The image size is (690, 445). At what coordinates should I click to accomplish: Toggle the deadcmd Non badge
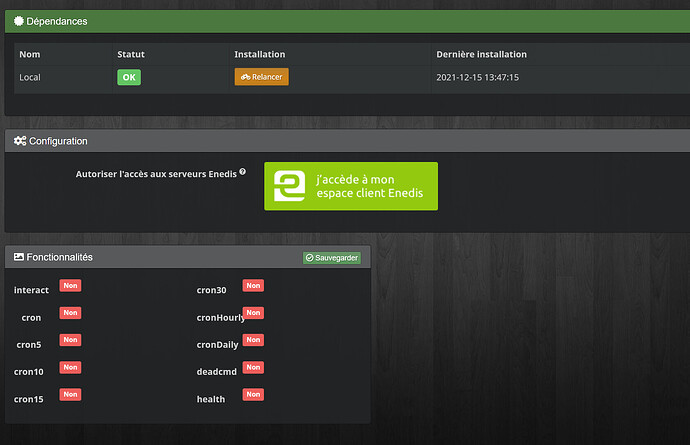point(253,367)
